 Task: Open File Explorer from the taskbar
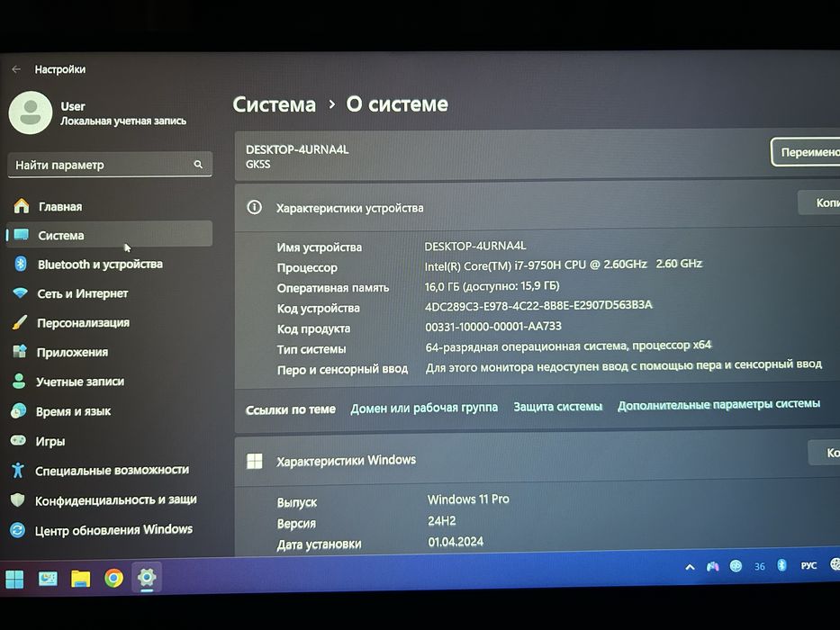[x=81, y=579]
